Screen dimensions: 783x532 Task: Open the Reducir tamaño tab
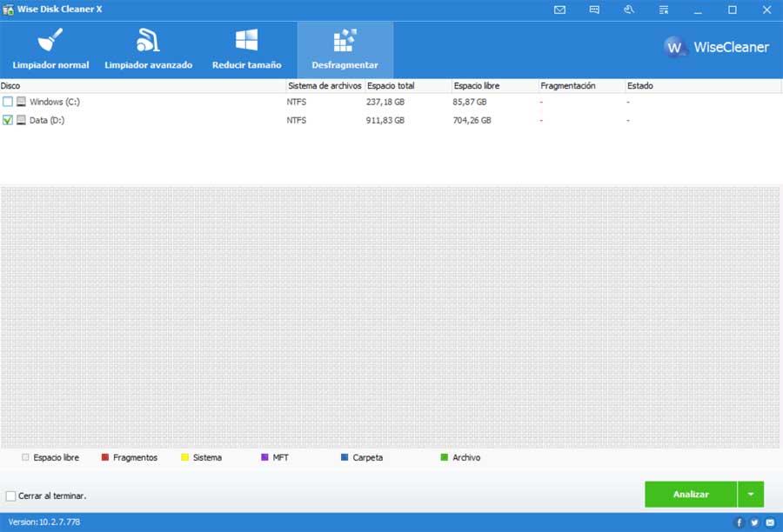[247, 50]
